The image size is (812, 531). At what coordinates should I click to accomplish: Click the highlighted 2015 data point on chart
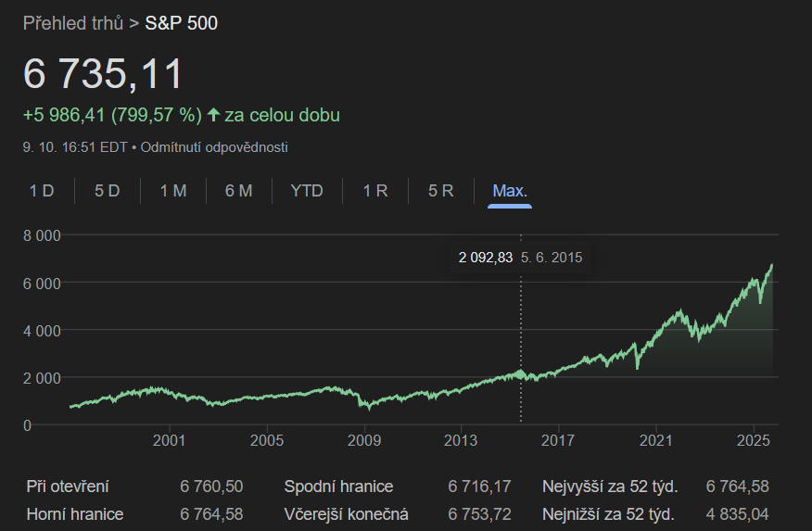[x=521, y=374]
